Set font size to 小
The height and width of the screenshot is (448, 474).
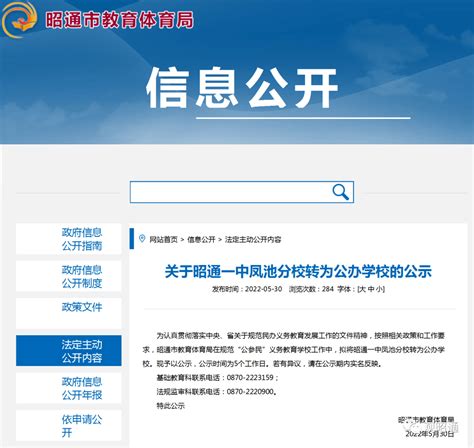pyautogui.click(x=379, y=289)
